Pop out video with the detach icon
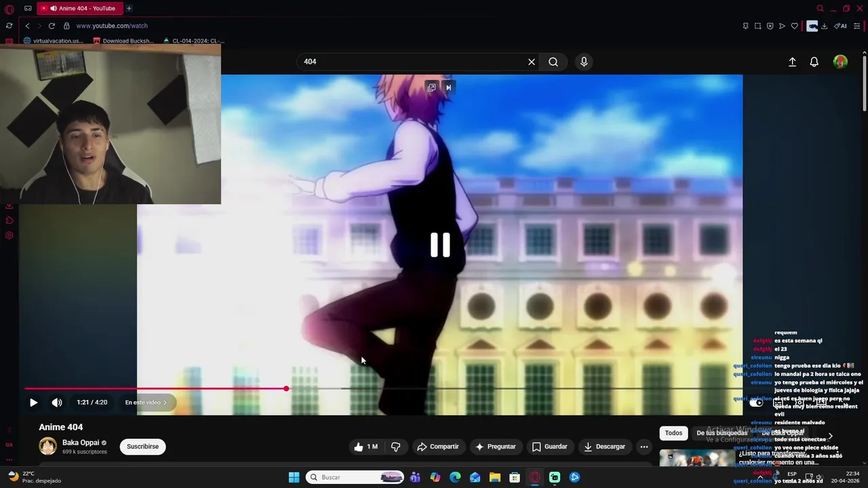Screen dimensions: 868x488 [x=431, y=87]
